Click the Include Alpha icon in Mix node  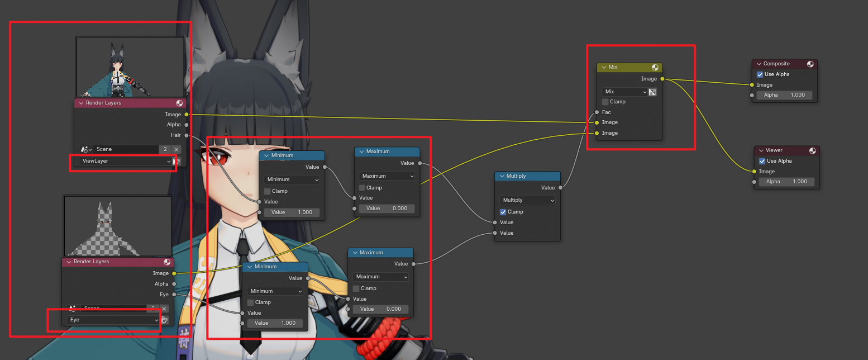tap(652, 92)
